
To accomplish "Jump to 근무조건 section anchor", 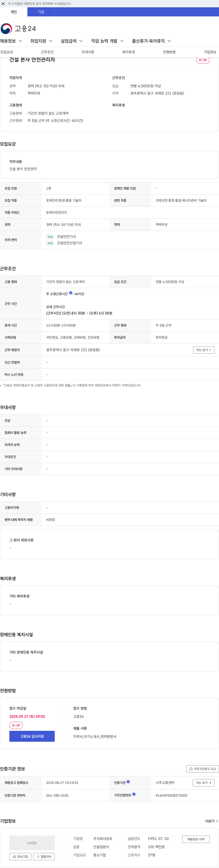I will pyautogui.click(x=47, y=52).
